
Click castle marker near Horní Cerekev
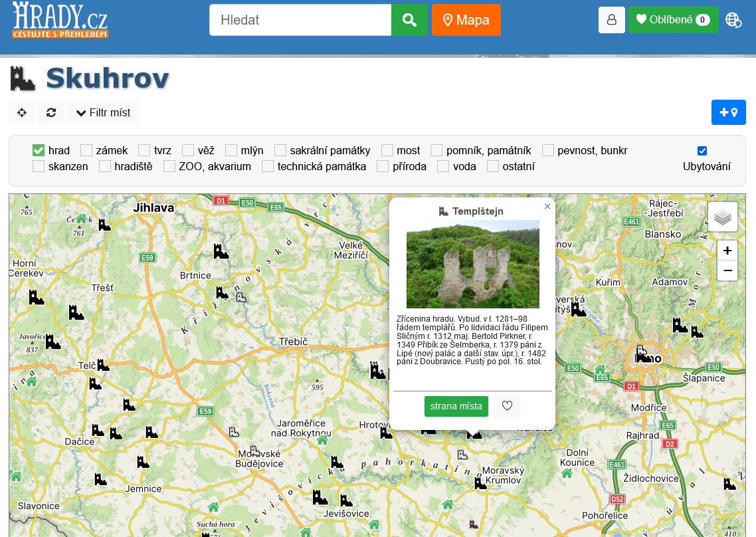pos(36,297)
